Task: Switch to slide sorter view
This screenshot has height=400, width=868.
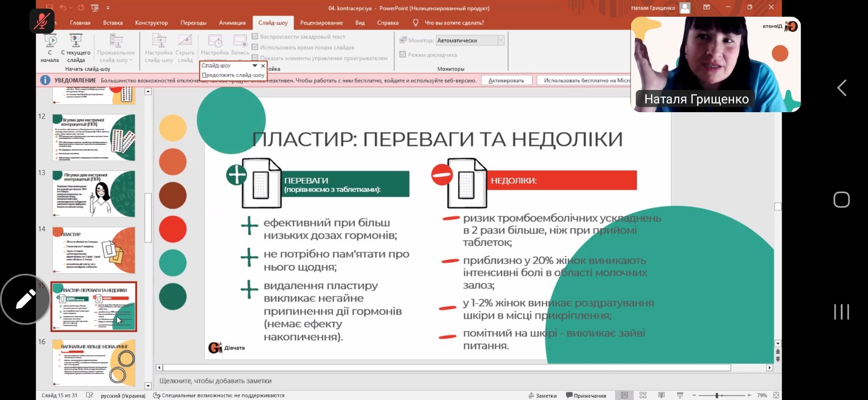Action: point(643,395)
